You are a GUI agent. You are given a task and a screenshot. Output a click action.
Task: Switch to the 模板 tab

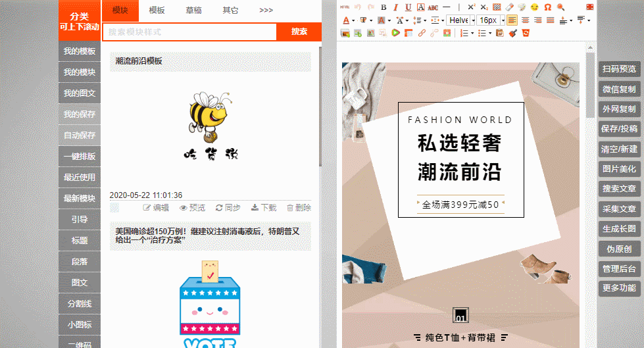(157, 11)
